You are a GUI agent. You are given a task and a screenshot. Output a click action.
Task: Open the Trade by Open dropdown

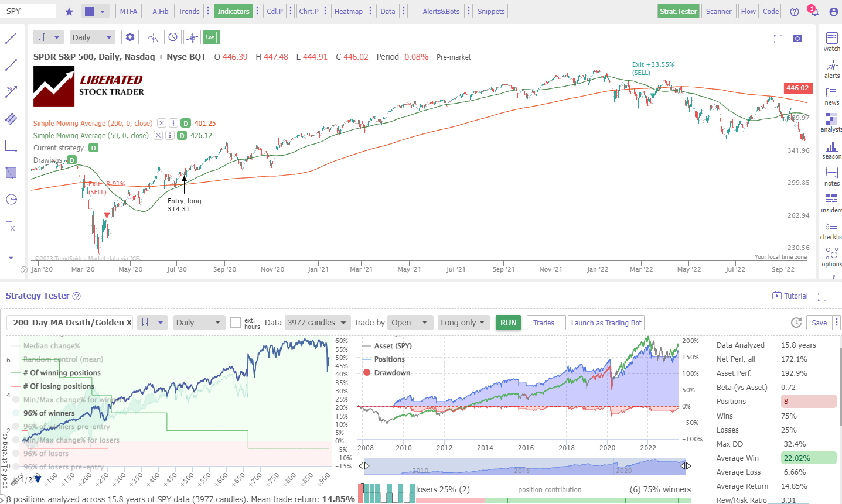[410, 322]
